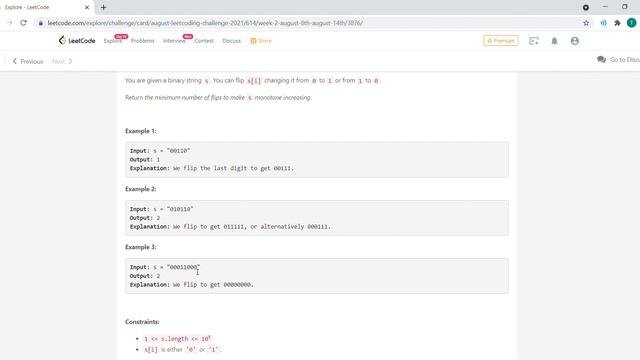This screenshot has width=640, height=360.
Task: Click the Constraints heading
Action: 142,322
